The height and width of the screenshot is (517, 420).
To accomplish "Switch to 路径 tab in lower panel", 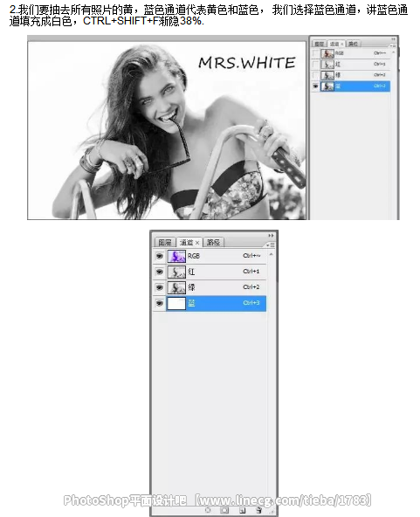I will [x=213, y=243].
